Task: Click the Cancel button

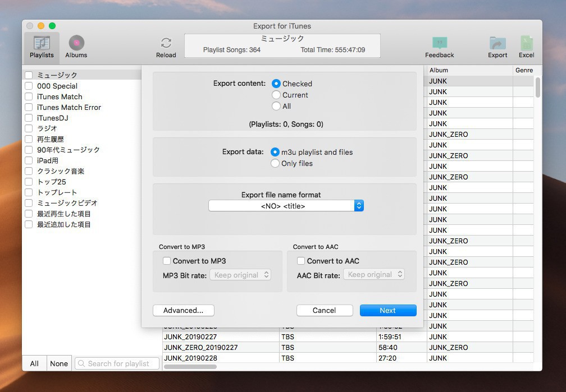Action: coord(325,310)
